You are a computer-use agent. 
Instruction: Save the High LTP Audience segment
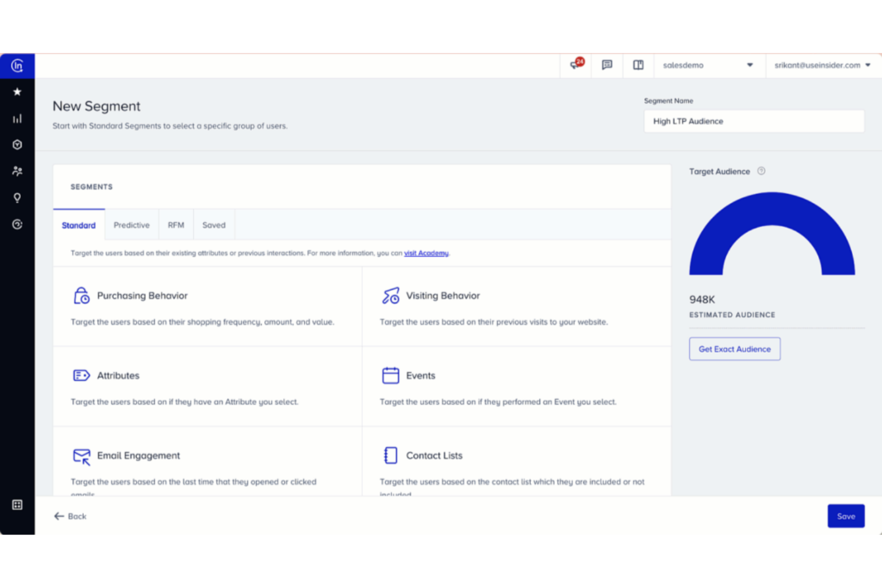[x=846, y=516]
